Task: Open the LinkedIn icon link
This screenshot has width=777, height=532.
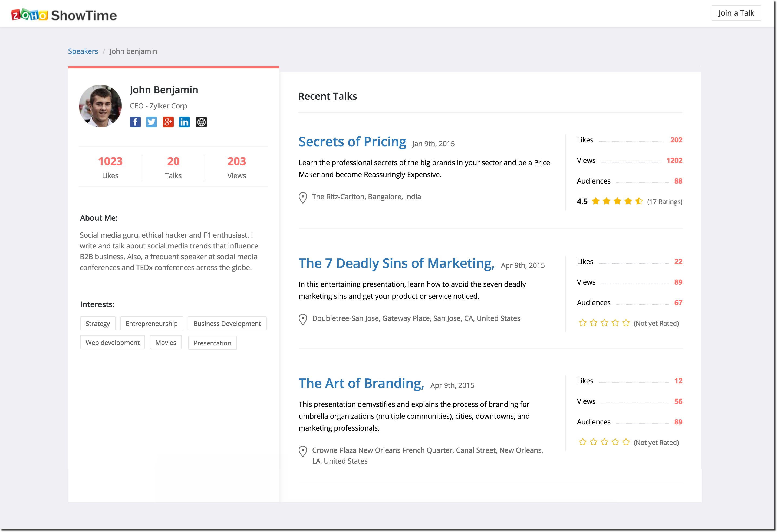Action: pyautogui.click(x=184, y=122)
